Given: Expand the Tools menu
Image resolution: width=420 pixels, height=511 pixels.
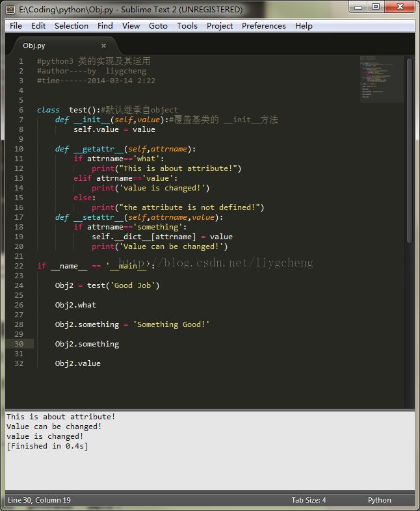Looking at the screenshot, I should click(187, 26).
